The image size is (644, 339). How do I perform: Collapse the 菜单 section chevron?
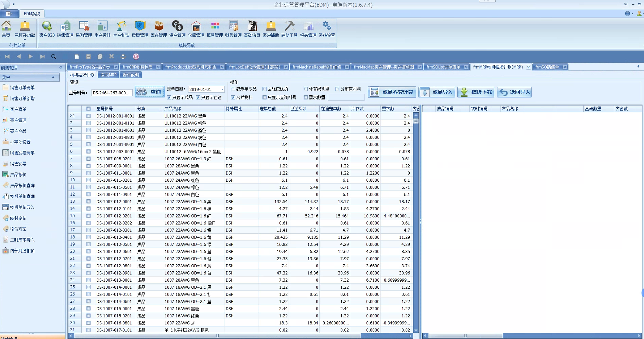(x=53, y=77)
